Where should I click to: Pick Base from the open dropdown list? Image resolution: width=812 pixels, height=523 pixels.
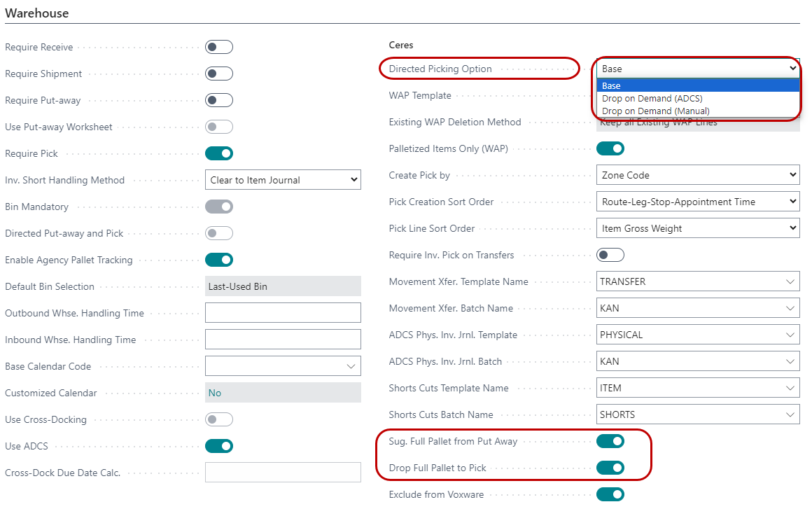click(x=611, y=86)
